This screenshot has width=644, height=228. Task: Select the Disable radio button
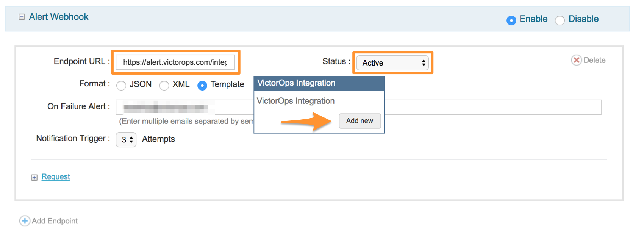pyautogui.click(x=560, y=20)
